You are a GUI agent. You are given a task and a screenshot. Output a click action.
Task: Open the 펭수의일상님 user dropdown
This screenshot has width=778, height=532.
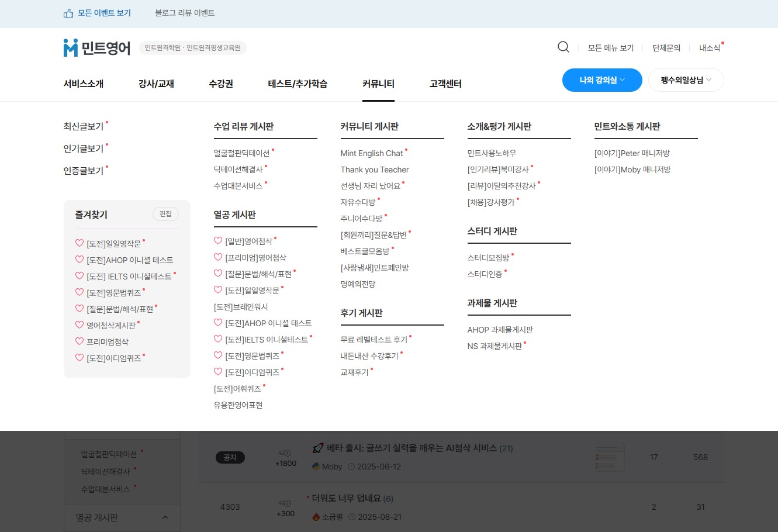pyautogui.click(x=686, y=80)
